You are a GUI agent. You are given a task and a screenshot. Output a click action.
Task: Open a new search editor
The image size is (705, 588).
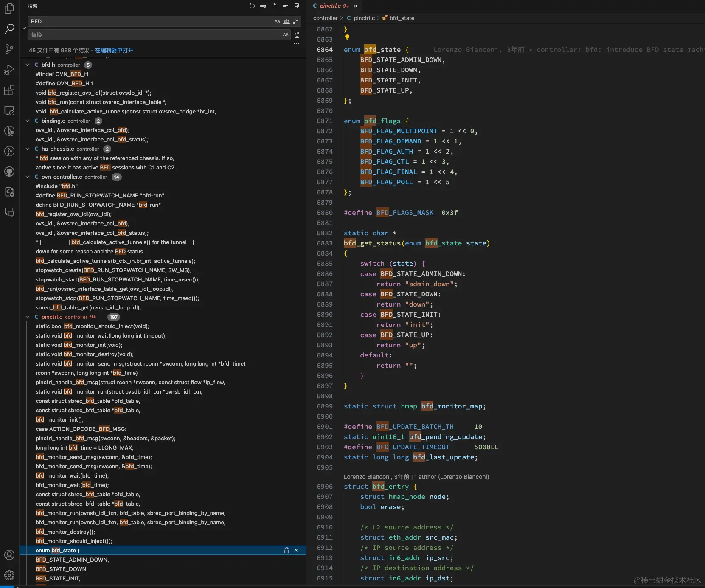[274, 6]
